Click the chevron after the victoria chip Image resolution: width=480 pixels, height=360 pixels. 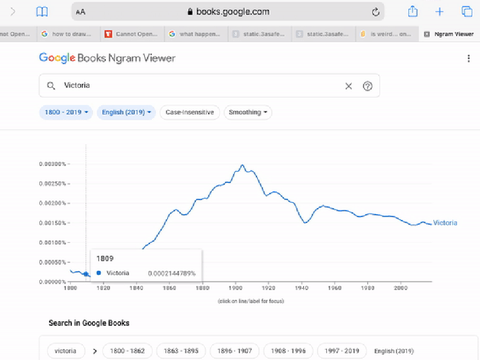point(95,351)
